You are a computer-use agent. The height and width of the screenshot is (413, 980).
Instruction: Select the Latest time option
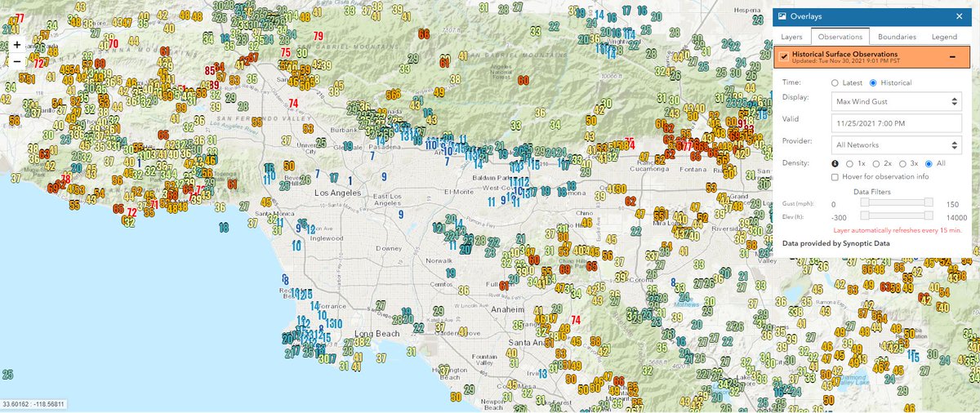[835, 83]
